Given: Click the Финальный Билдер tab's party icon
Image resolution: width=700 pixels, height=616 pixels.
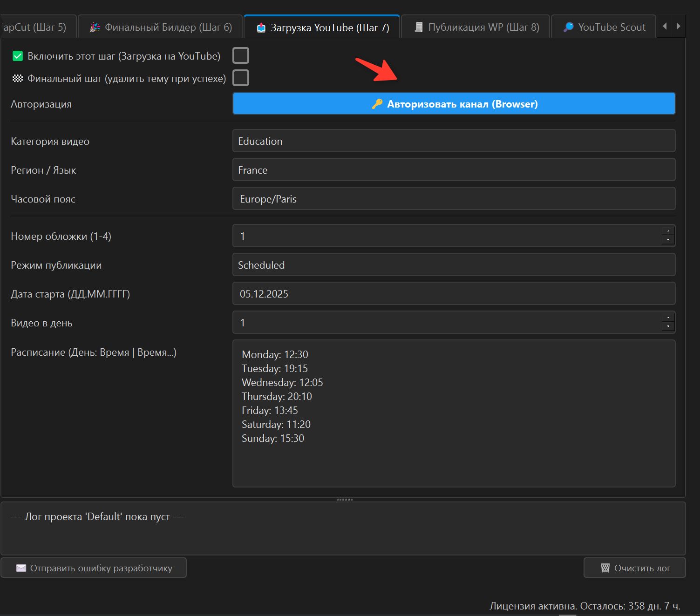Looking at the screenshot, I should click(x=95, y=27).
